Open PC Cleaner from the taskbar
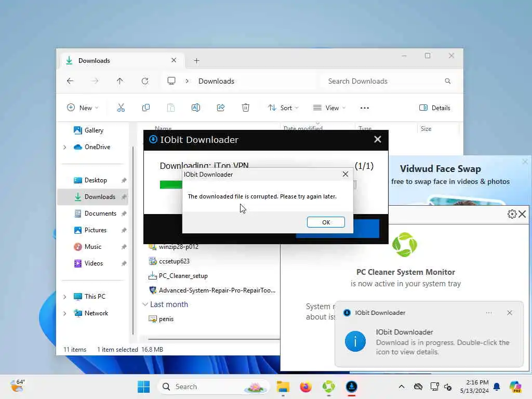This screenshot has width=532, height=399. 328,387
